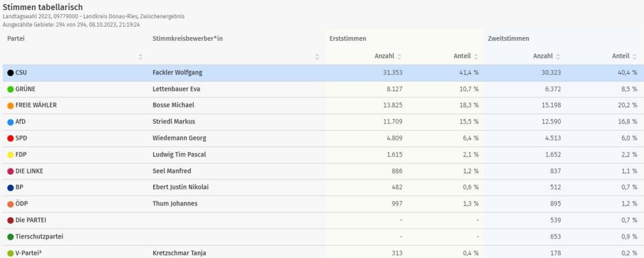Image resolution: width=644 pixels, height=258 pixels.
Task: Click the yellow FDP color dot
Action: (x=11, y=155)
